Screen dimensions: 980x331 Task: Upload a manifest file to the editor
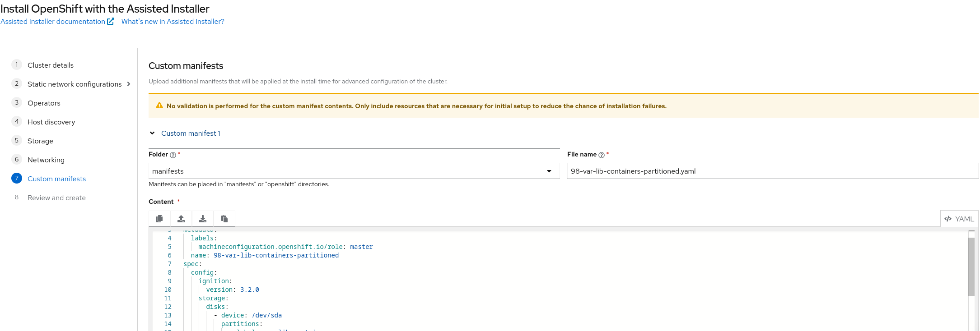(181, 219)
